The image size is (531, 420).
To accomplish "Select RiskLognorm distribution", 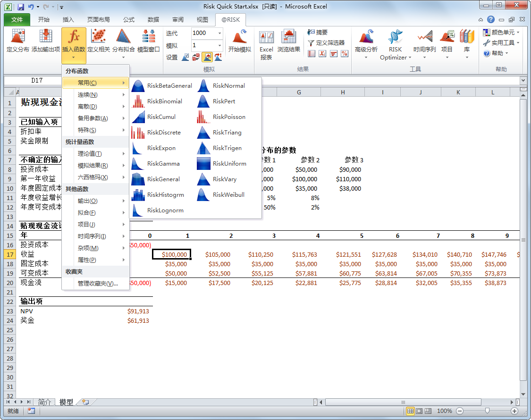I will coord(158,210).
